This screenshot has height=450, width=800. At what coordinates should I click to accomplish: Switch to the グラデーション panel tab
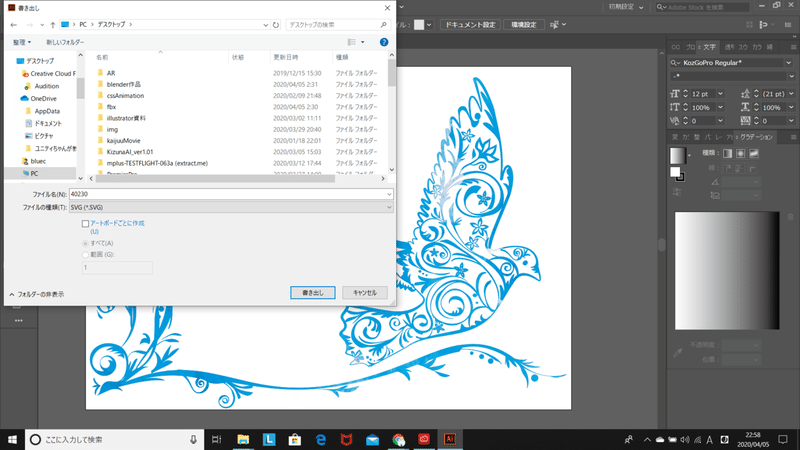[x=757, y=137]
